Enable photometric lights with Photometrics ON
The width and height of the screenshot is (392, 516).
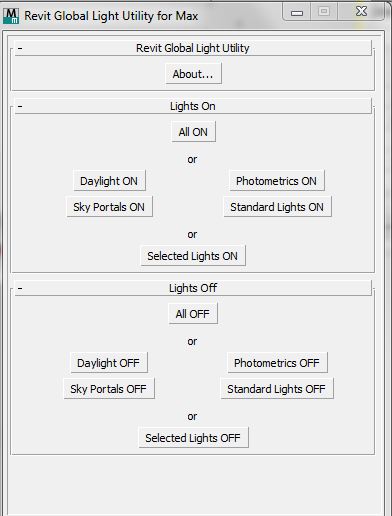point(277,181)
